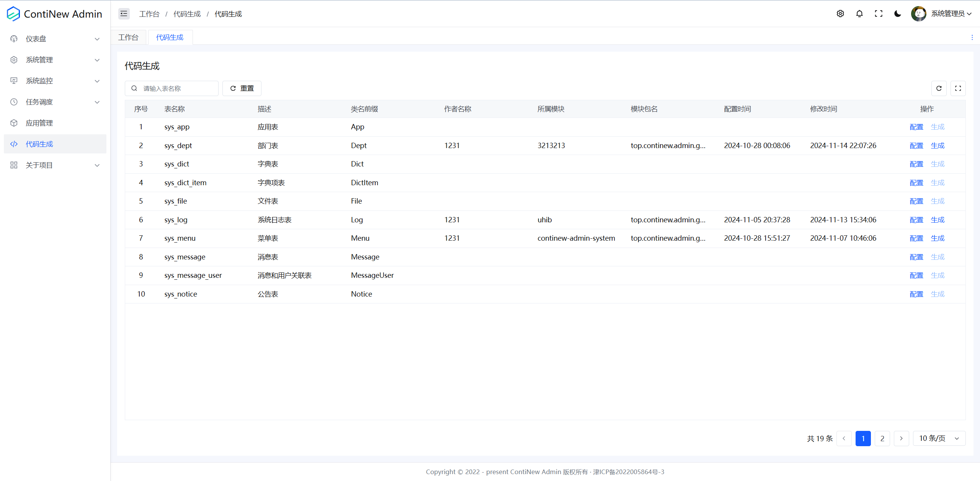Maximize the table with fullscreen icon
980x481 pixels.
(958, 88)
